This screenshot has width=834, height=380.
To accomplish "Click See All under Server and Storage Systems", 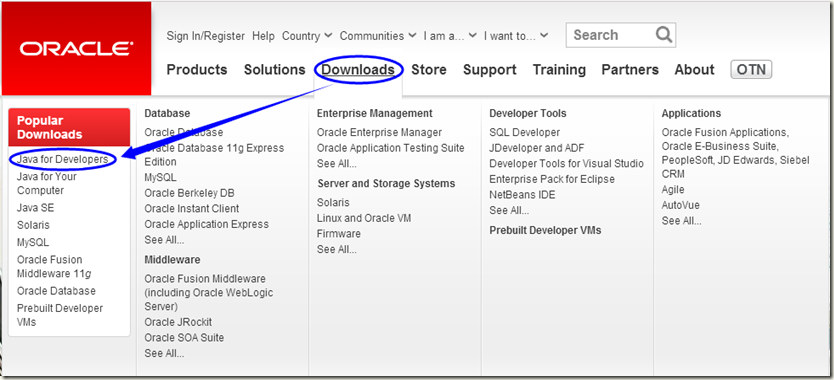I will click(x=337, y=249).
